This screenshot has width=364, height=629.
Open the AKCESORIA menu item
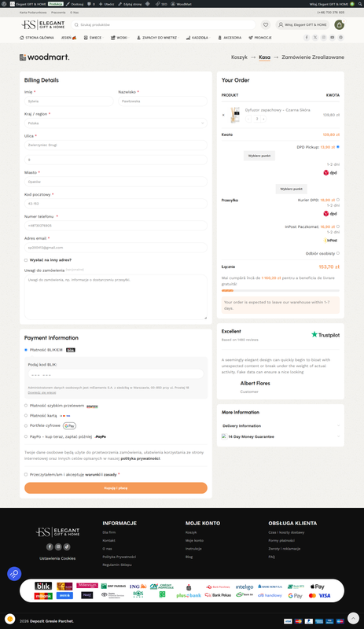(230, 37)
